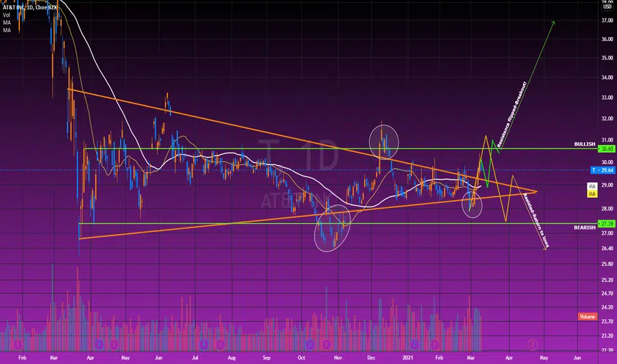Image resolution: width=617 pixels, height=364 pixels.
Task: Open the earnings marker just before Nov 2020
Action: pyautogui.click(x=327, y=345)
